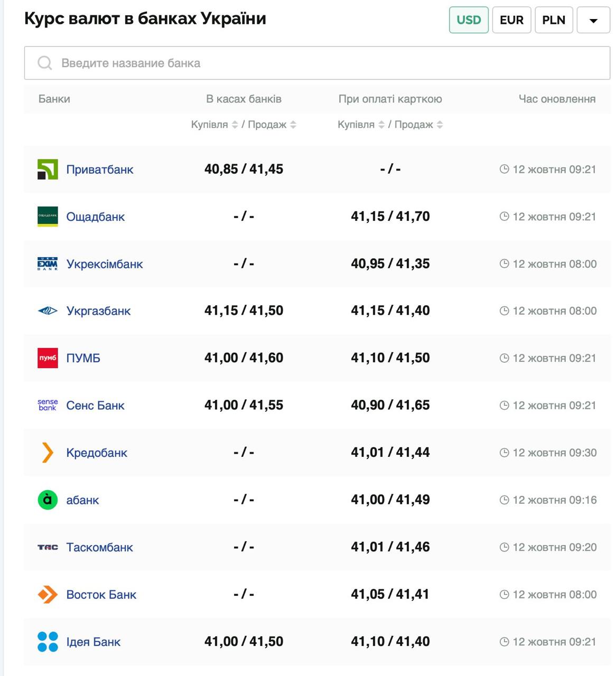Click the Приватбанк logo icon
616x676 pixels.
(x=48, y=170)
